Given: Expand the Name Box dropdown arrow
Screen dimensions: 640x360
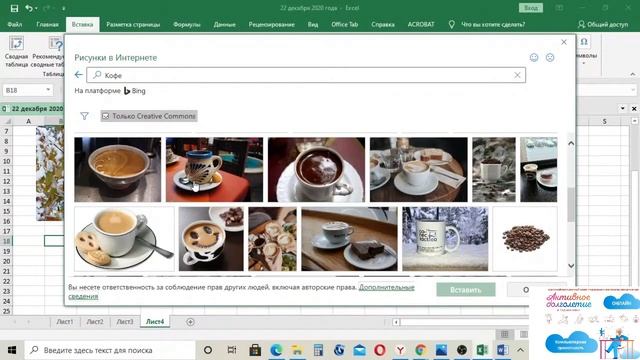Looking at the screenshot, I should point(48,90).
